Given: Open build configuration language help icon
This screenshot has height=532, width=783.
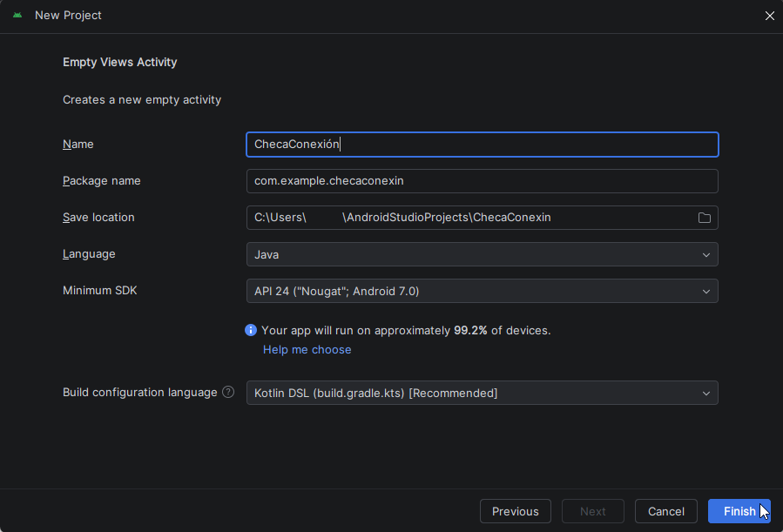Looking at the screenshot, I should [x=228, y=393].
